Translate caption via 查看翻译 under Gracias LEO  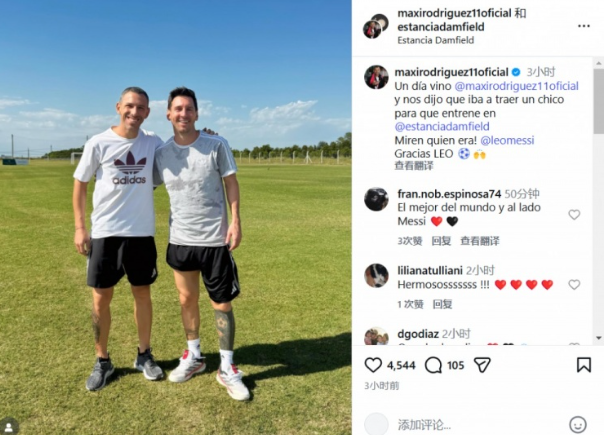coord(414,166)
